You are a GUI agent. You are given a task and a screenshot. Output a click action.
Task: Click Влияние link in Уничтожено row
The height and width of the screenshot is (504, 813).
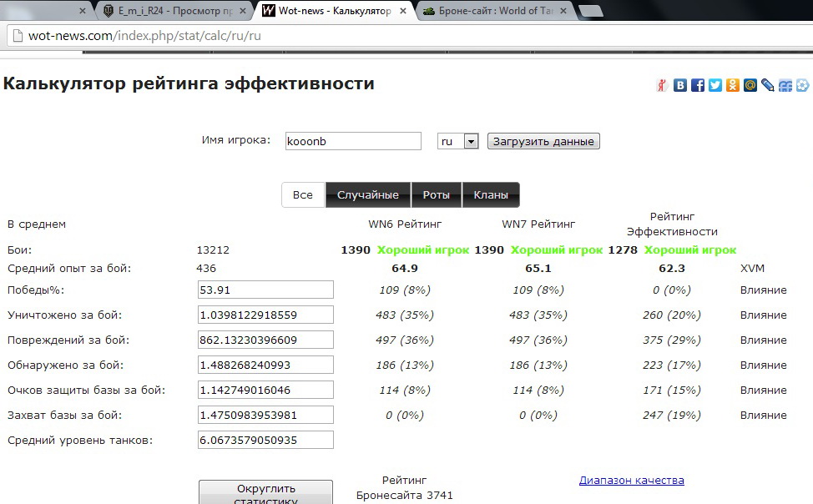(x=763, y=315)
